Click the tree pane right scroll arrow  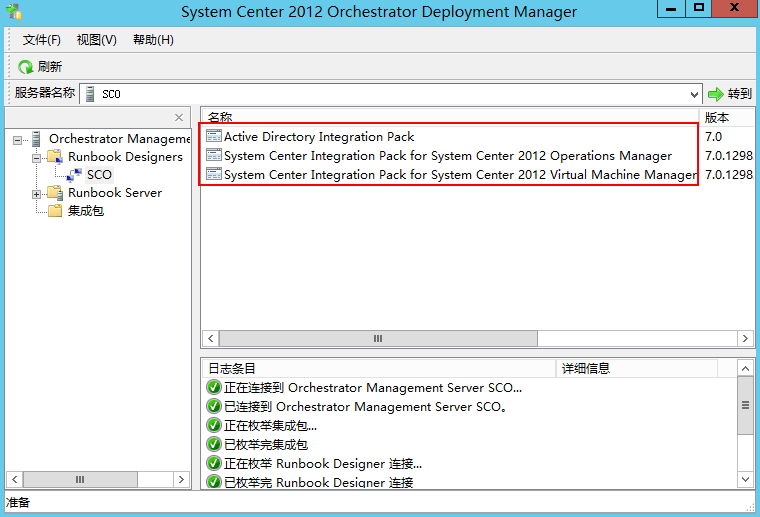coord(181,479)
